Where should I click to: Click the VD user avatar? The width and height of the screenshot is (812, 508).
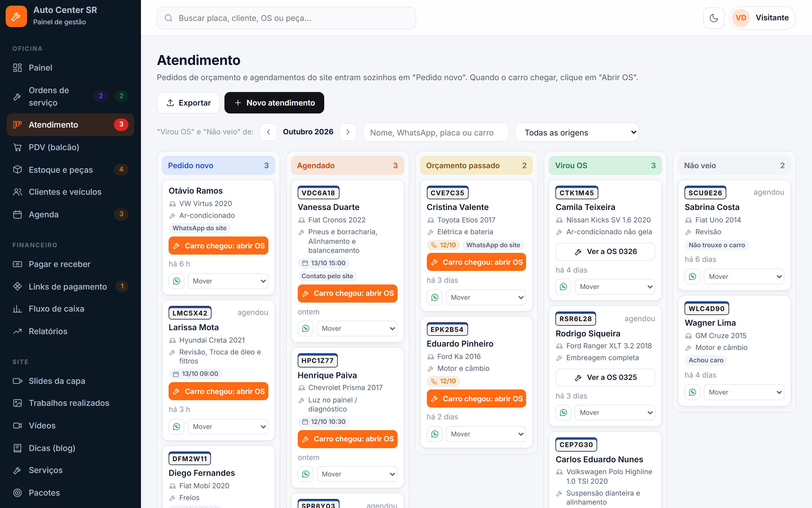(x=741, y=18)
